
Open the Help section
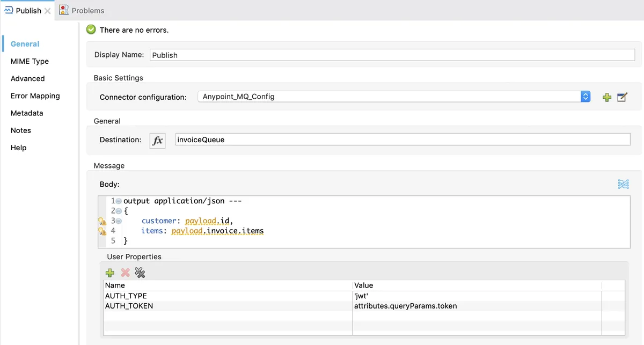pyautogui.click(x=18, y=148)
